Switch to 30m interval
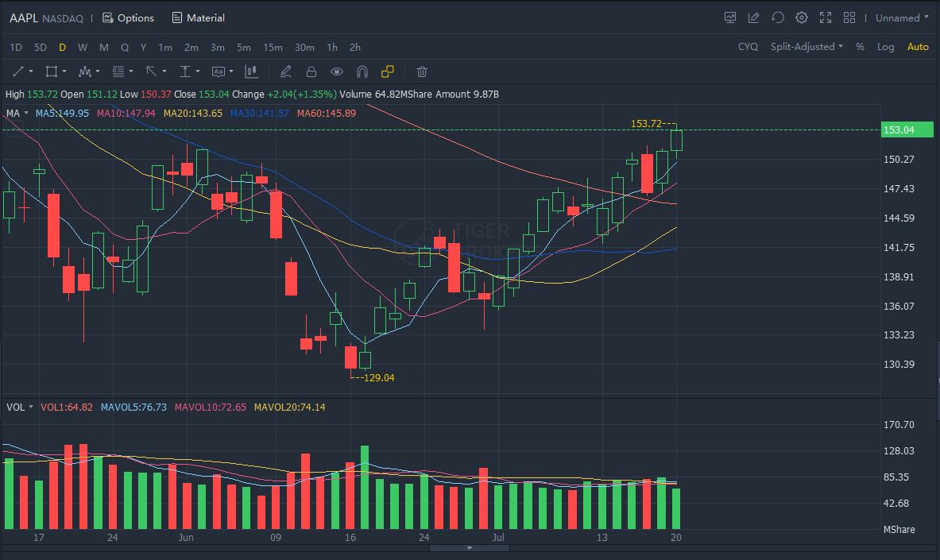 (304, 48)
